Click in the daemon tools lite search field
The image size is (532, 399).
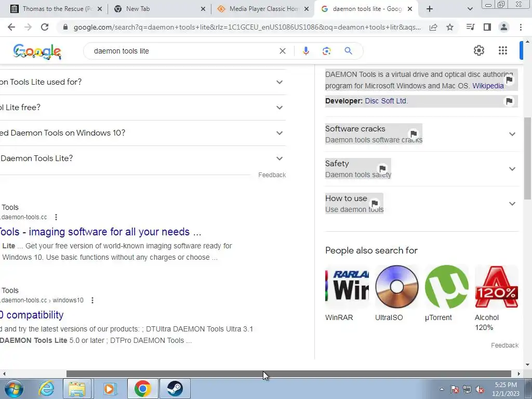point(183,51)
